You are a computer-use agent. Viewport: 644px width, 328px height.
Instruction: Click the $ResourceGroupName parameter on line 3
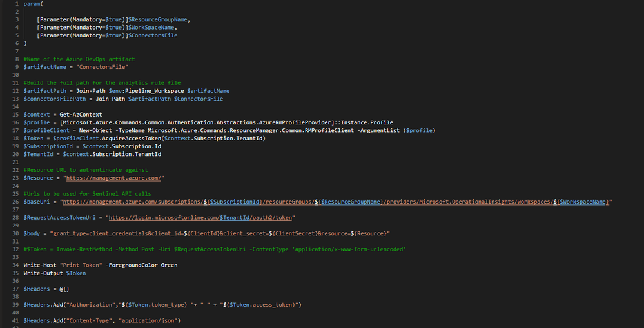click(158, 19)
